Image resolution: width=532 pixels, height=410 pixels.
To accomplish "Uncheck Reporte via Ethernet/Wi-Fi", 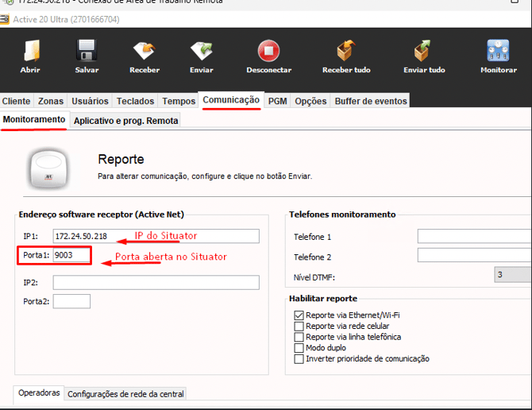I will pyautogui.click(x=299, y=315).
